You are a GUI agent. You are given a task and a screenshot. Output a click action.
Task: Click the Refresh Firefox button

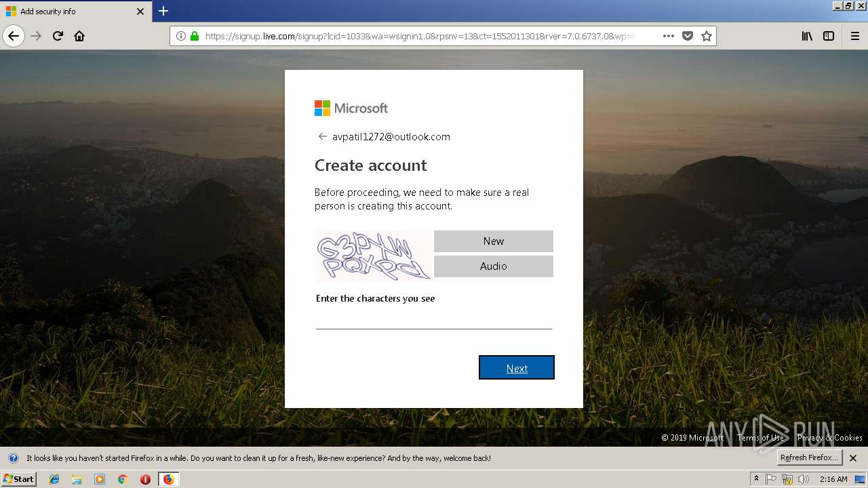pos(809,457)
